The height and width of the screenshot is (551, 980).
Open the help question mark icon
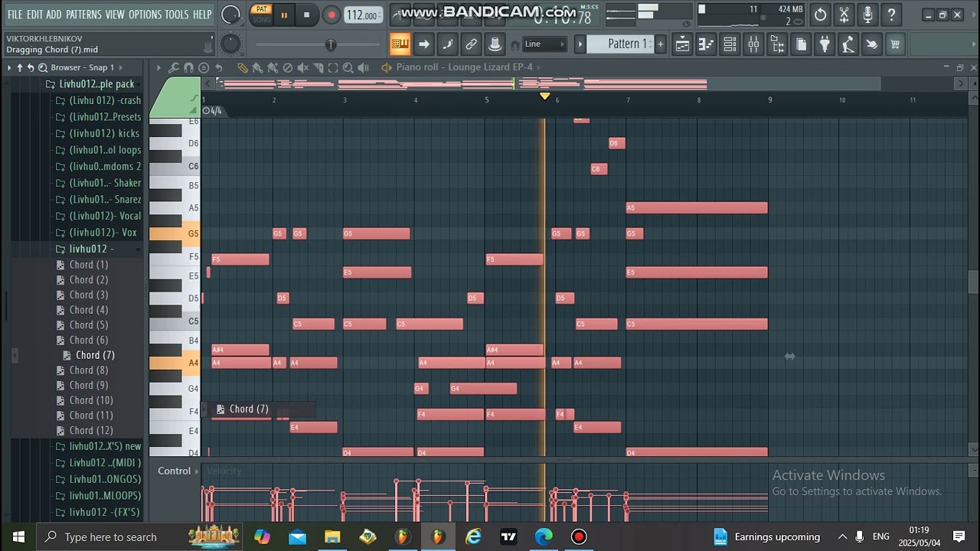coord(891,15)
